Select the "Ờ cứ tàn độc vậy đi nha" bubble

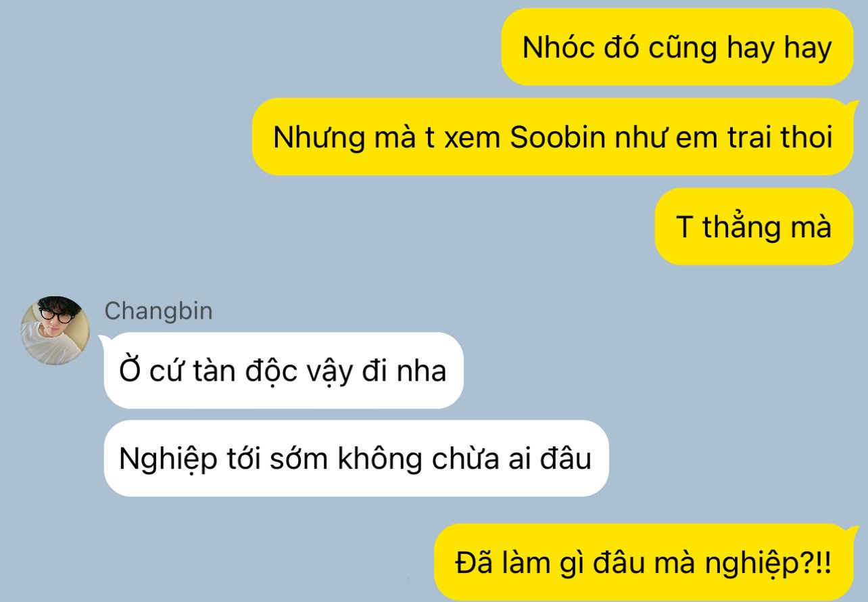pyautogui.click(x=283, y=370)
